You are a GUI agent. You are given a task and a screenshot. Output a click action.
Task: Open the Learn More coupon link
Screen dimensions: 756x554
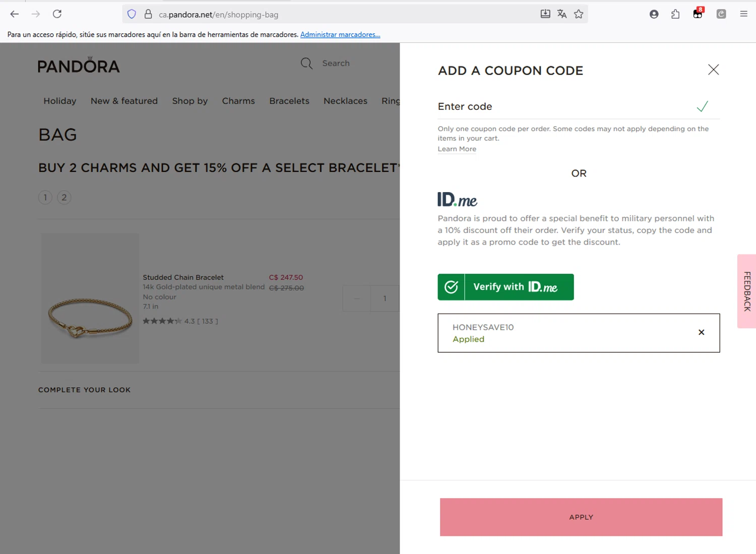point(457,149)
